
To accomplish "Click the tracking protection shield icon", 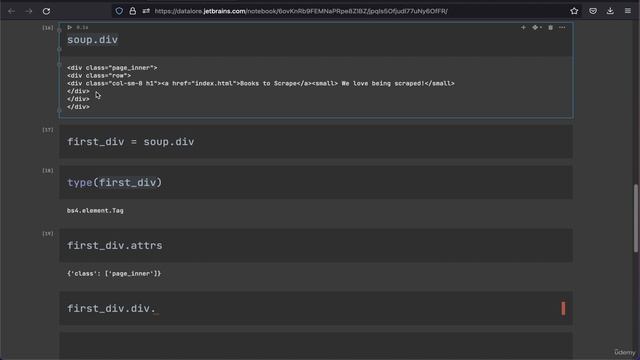I will pos(119,11).
